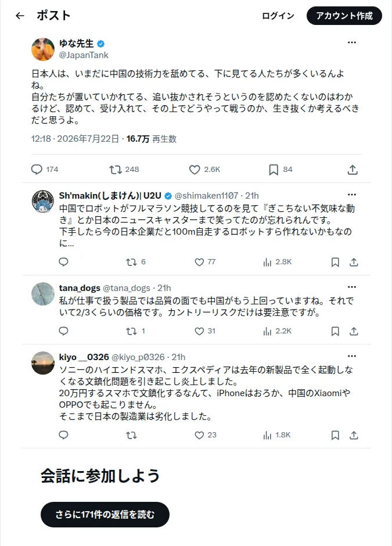The width and height of the screenshot is (392, 546).
Task: Open more options on ゆな先生's post
Action: coord(352,42)
